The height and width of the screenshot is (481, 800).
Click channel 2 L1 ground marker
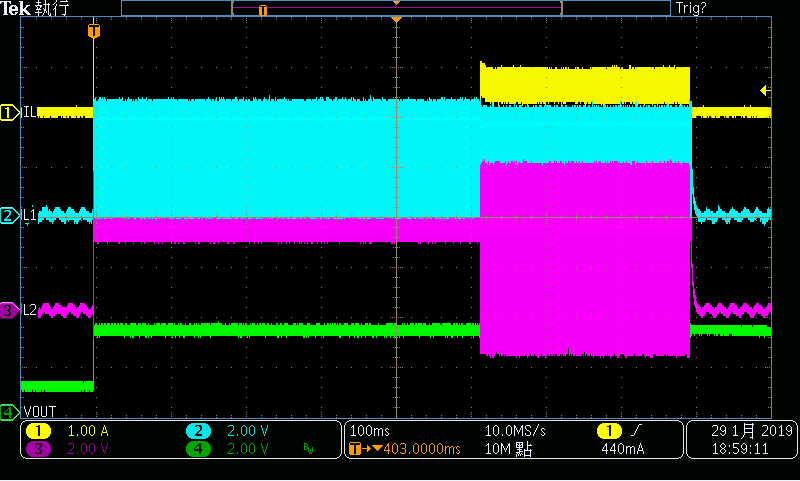(x=10, y=215)
